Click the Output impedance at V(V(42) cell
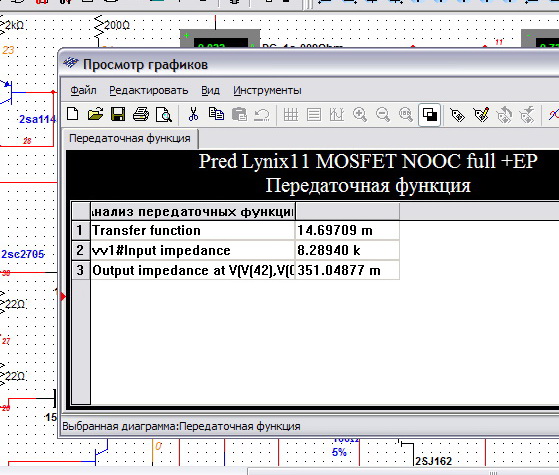This screenshot has height=475, width=559. click(193, 270)
